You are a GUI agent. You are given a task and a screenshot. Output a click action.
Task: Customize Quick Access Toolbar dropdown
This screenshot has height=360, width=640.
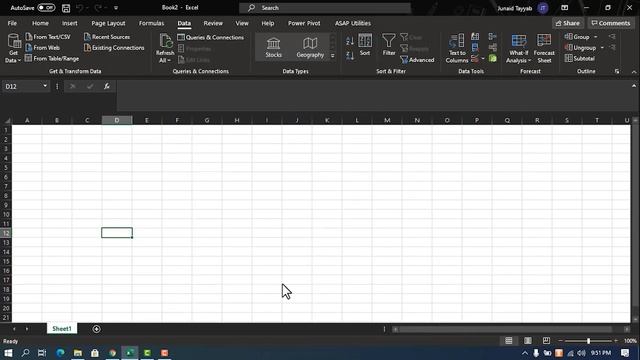click(x=116, y=8)
